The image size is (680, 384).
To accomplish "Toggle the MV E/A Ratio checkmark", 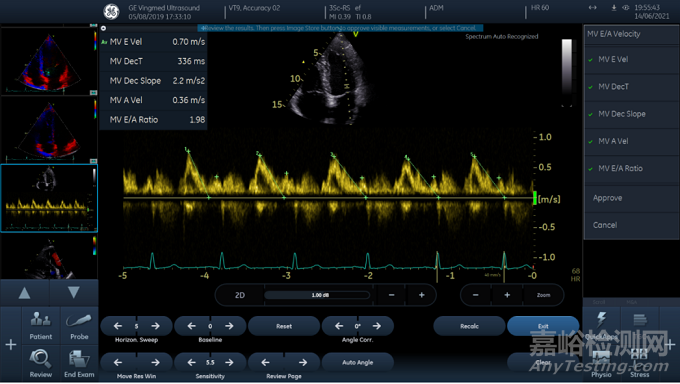I will point(591,169).
